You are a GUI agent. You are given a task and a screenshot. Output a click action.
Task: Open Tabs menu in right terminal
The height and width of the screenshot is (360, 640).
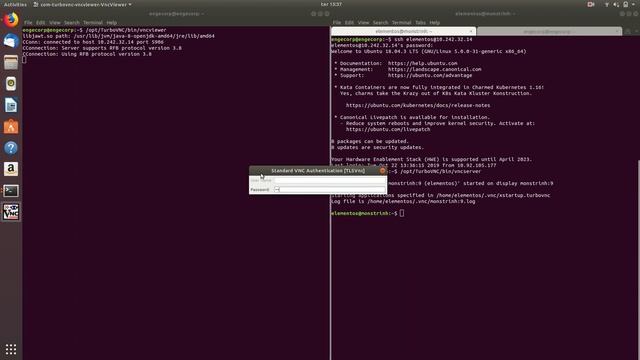click(x=420, y=23)
